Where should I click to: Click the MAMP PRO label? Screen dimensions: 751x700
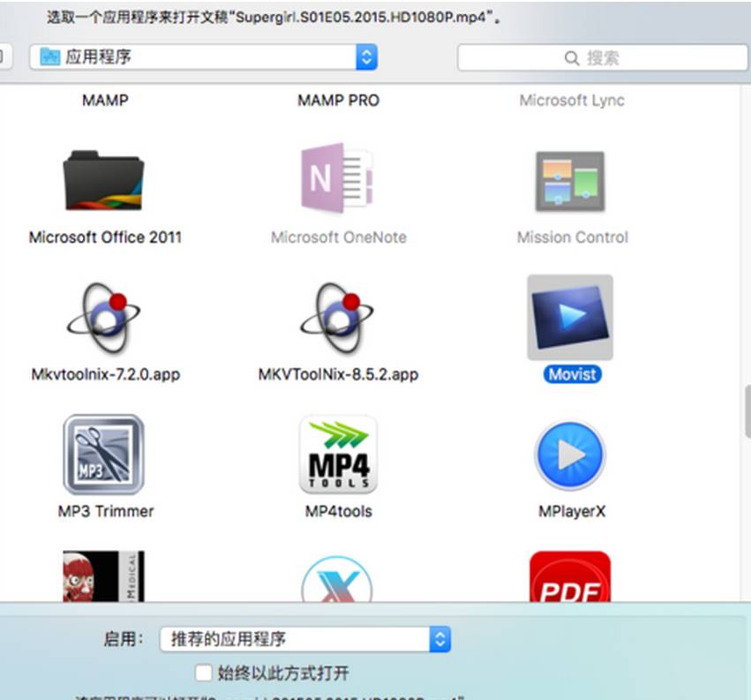pyautogui.click(x=338, y=101)
